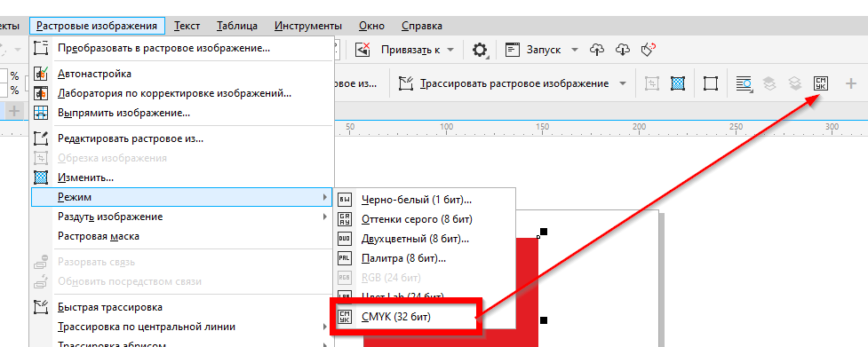Select Палитра (8 бит) mode
Image resolution: width=868 pixels, height=347 pixels.
(424, 258)
